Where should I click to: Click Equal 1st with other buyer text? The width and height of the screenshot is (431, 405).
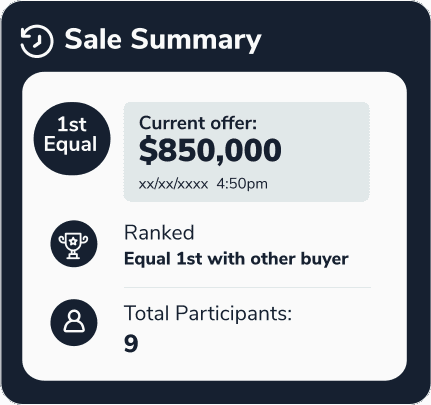click(x=236, y=259)
